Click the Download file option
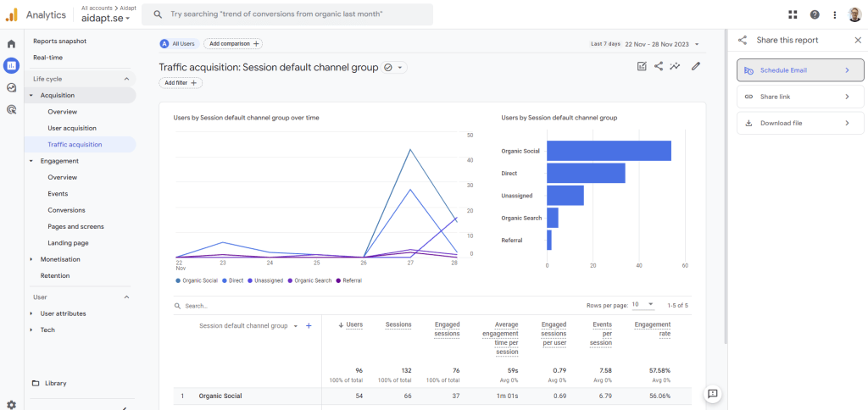868x410 pixels. pos(800,123)
